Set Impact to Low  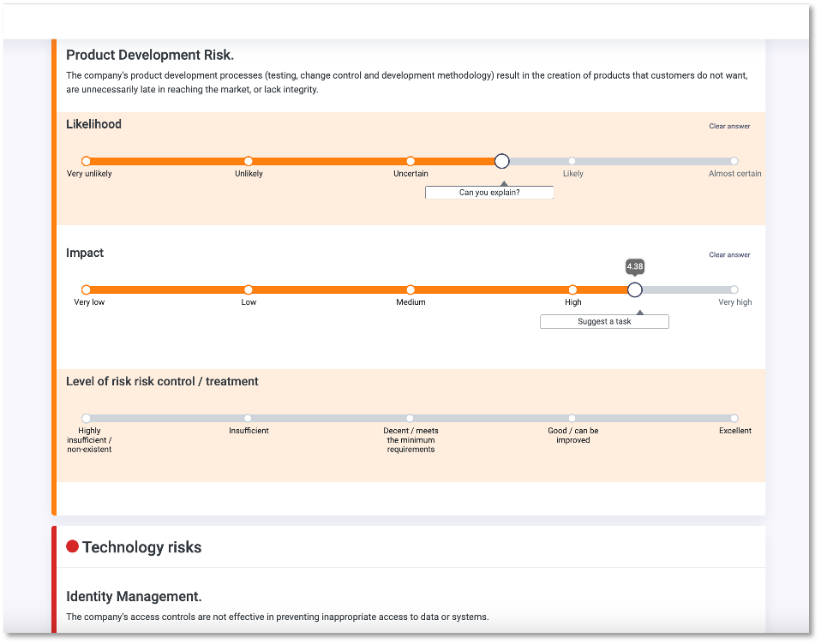point(249,289)
